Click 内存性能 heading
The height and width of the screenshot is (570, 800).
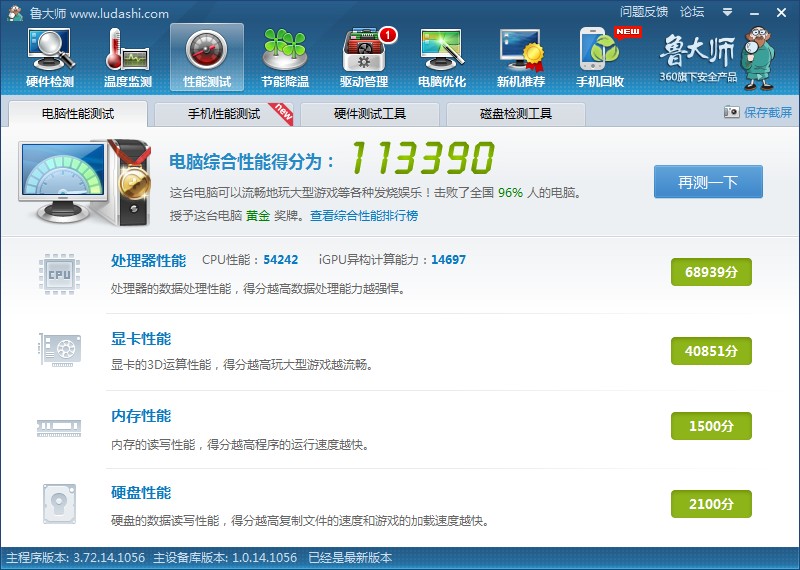click(x=141, y=416)
